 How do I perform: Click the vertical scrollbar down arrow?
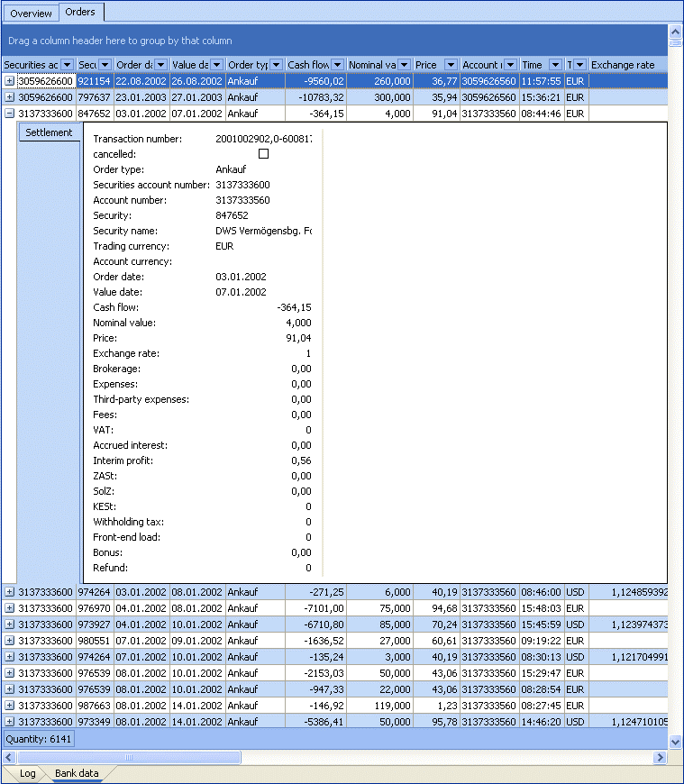point(675,741)
